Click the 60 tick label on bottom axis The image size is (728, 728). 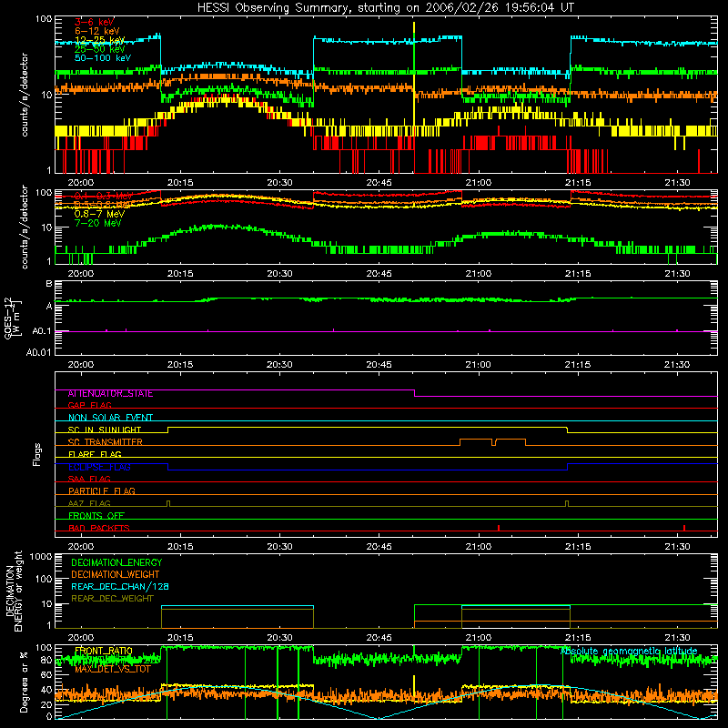click(x=46, y=674)
